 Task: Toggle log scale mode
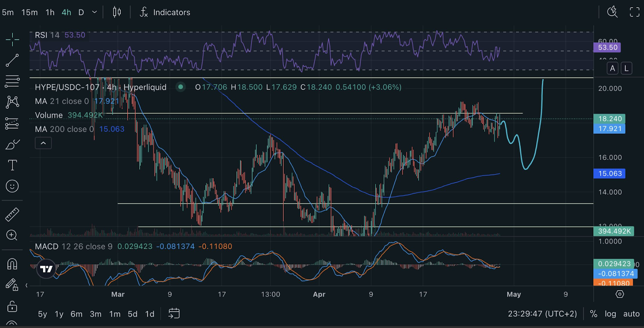pos(610,314)
